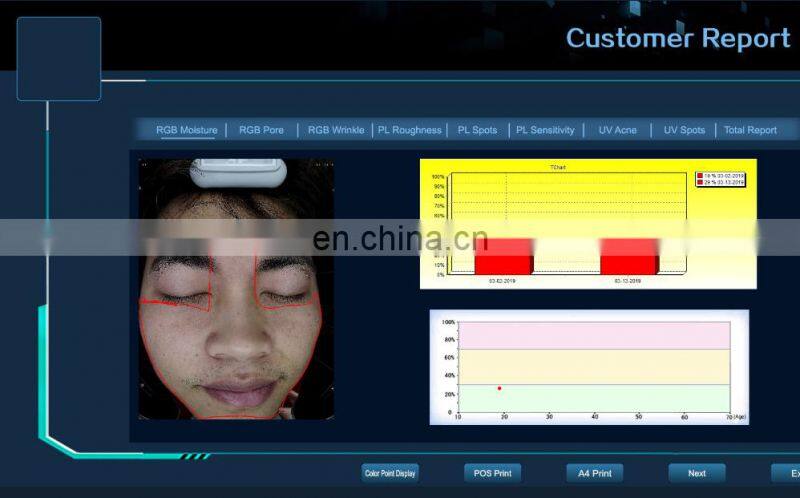The width and height of the screenshot is (800, 498).
Task: Click the POS Print button
Action: click(492, 473)
